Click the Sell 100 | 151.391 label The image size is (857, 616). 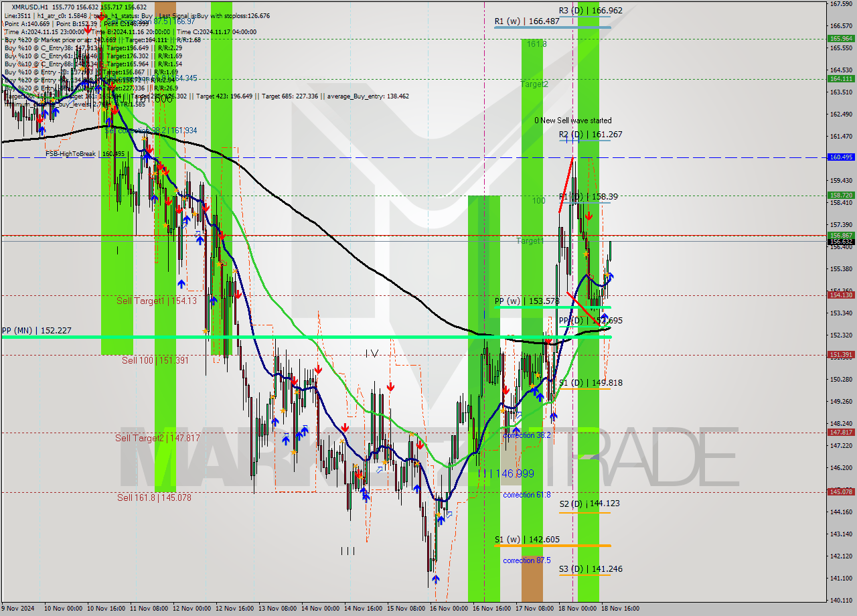point(155,360)
